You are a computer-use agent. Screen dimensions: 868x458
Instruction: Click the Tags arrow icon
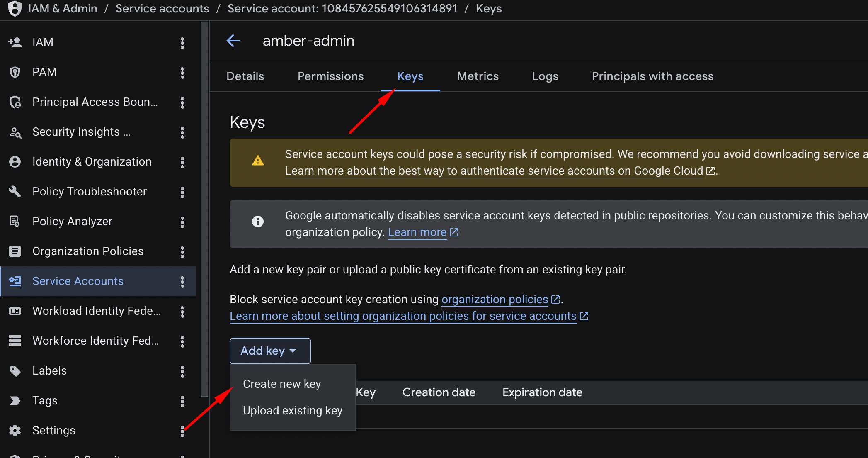(15, 401)
